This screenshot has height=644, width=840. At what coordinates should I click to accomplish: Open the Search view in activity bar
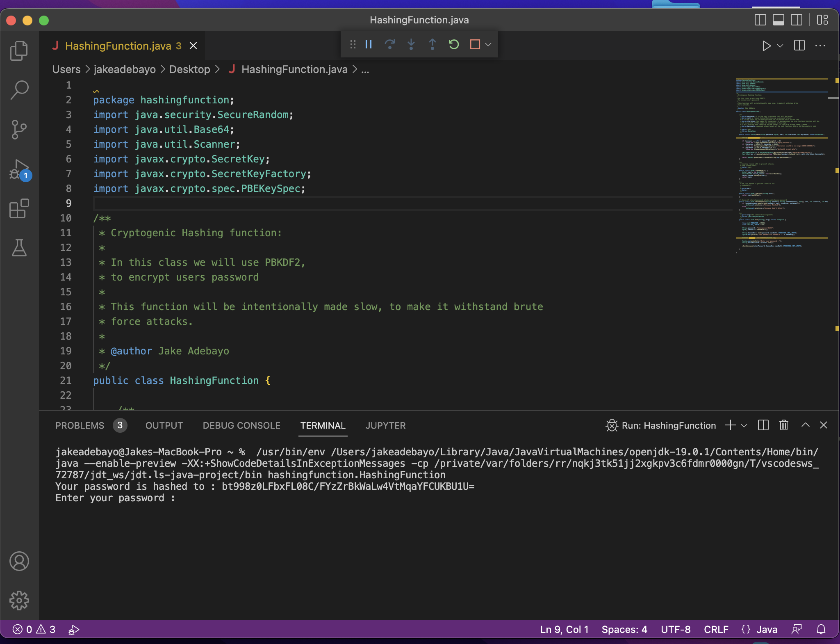(x=19, y=90)
